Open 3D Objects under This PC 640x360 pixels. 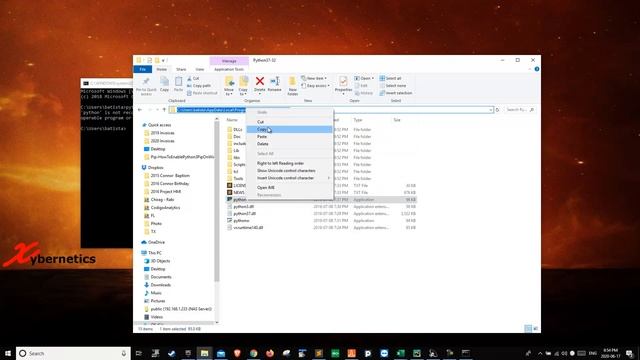160,261
